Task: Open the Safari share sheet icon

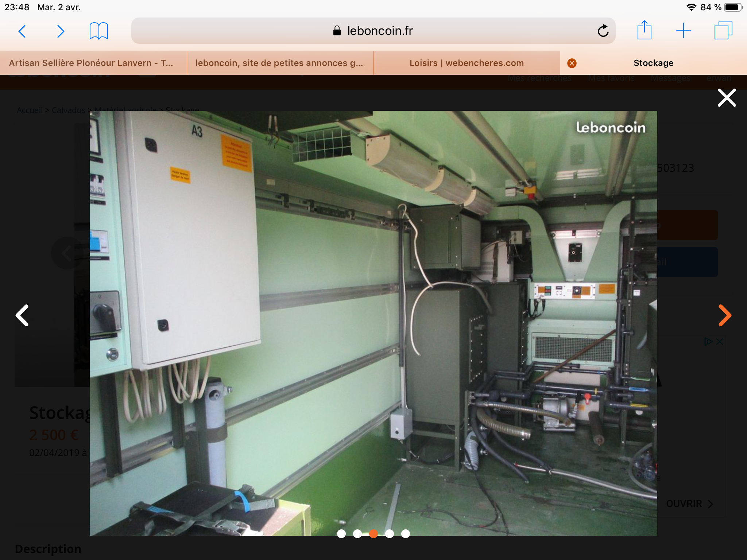Action: (x=644, y=30)
